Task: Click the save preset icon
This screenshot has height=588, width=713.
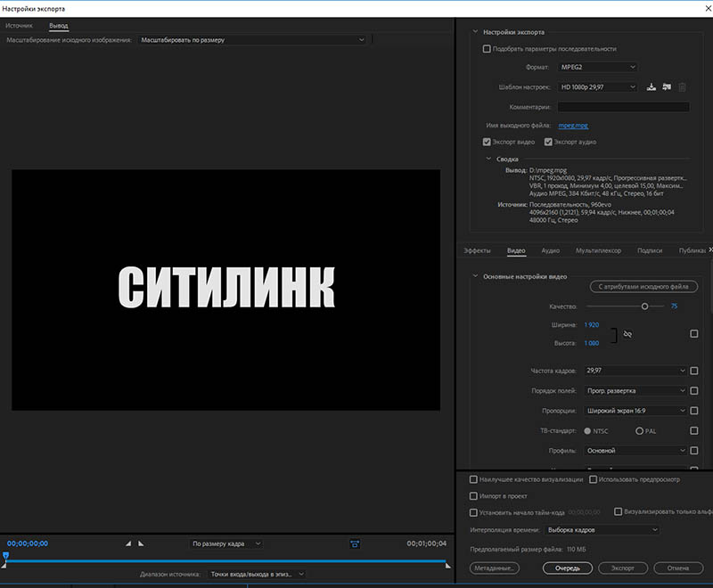Action: tap(652, 86)
